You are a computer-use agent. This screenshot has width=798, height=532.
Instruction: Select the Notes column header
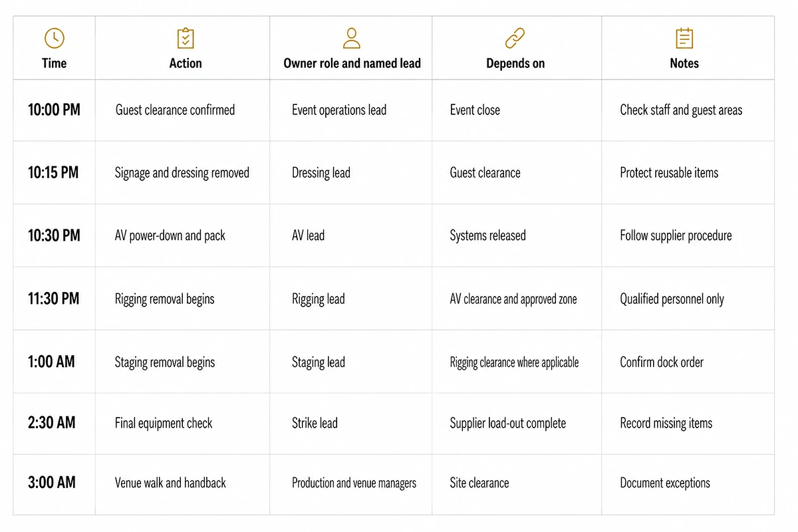pyautogui.click(x=684, y=63)
